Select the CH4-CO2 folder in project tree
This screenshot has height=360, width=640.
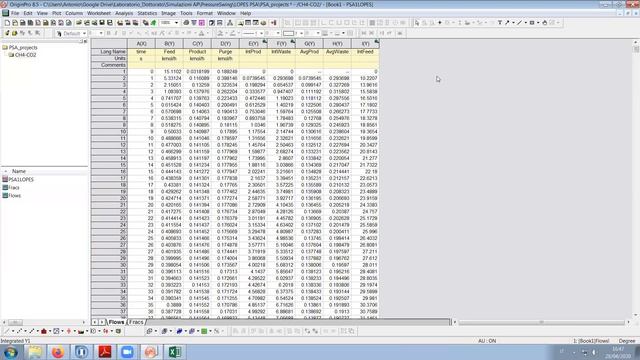click(25, 55)
